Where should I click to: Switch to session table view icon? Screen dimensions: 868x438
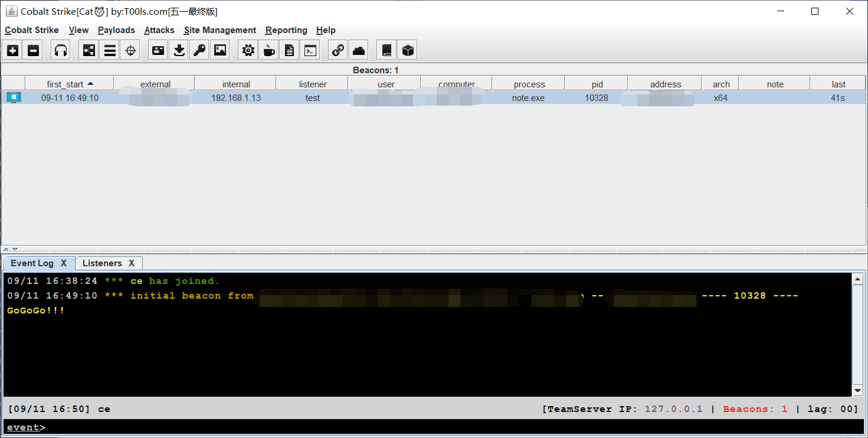tap(110, 51)
